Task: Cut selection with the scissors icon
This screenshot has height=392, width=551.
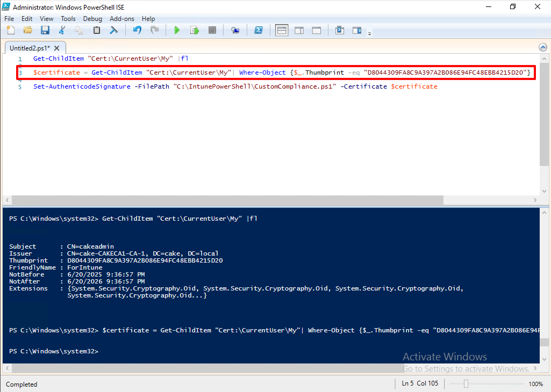Action: [x=62, y=30]
